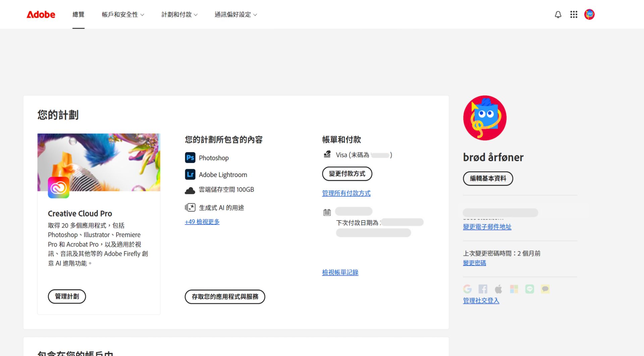The image size is (644, 356).
Task: Click the Microsoft social login icon
Action: (514, 289)
